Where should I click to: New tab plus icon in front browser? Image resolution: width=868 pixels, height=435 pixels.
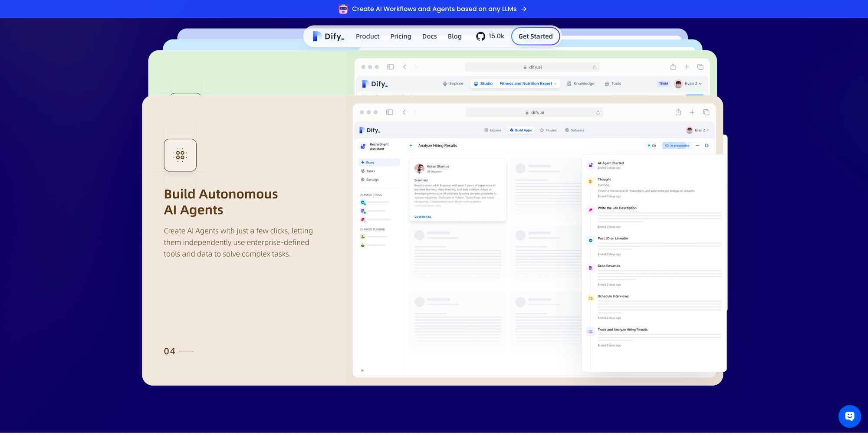[x=692, y=113]
